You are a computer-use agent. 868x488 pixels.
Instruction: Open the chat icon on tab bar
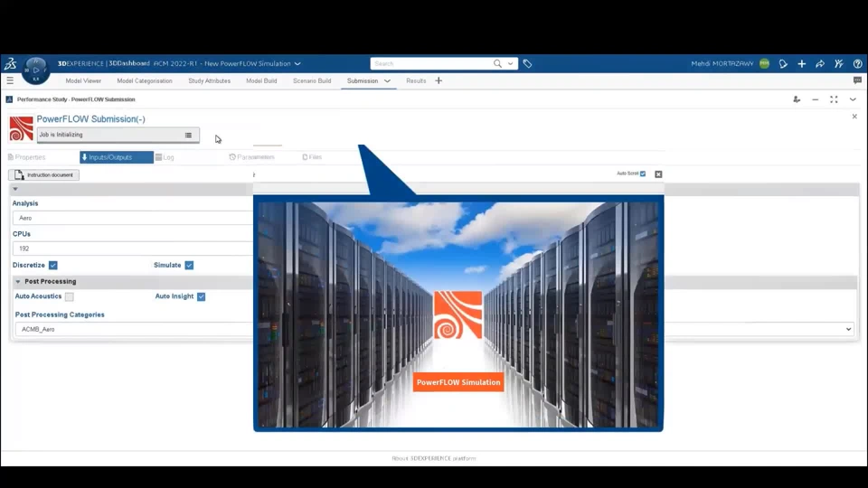857,80
